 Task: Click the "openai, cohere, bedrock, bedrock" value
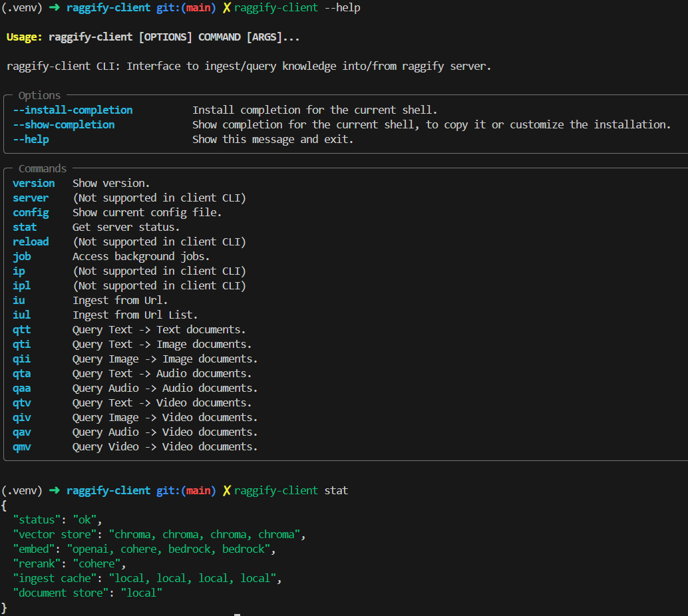168,549
